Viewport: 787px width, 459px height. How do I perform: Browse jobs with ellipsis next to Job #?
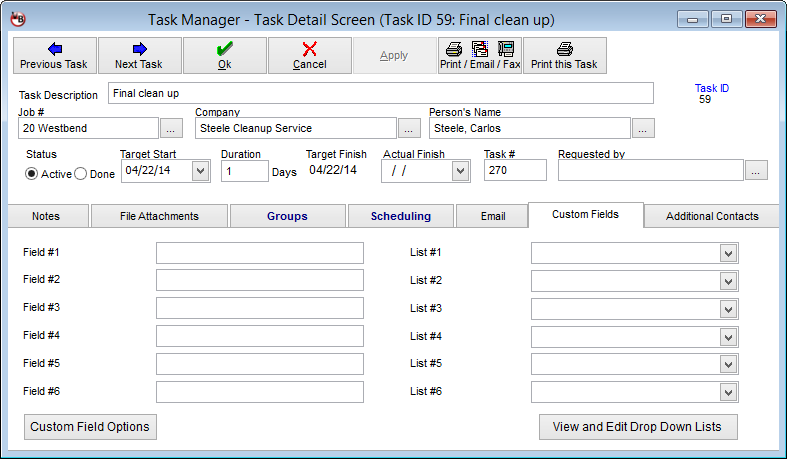(171, 128)
